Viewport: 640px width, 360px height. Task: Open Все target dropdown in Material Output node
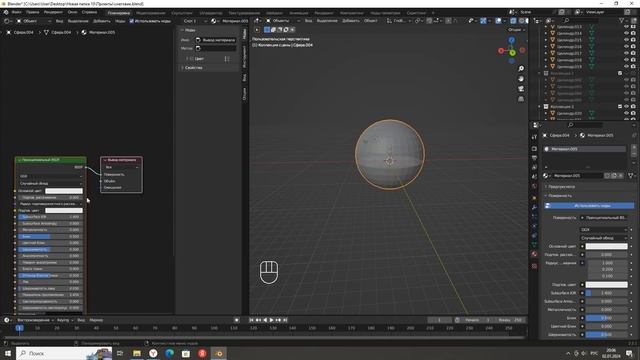(x=122, y=167)
